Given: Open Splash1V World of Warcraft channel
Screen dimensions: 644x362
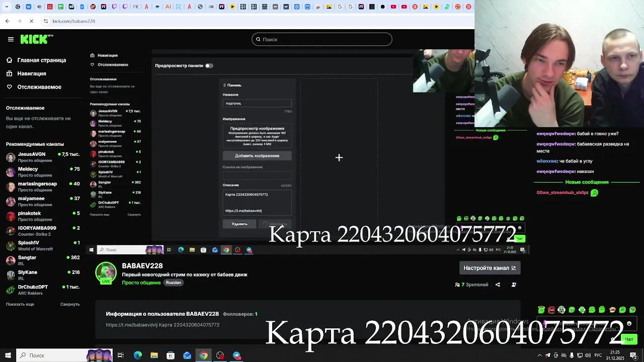Looking at the screenshot, I should pos(43,245).
